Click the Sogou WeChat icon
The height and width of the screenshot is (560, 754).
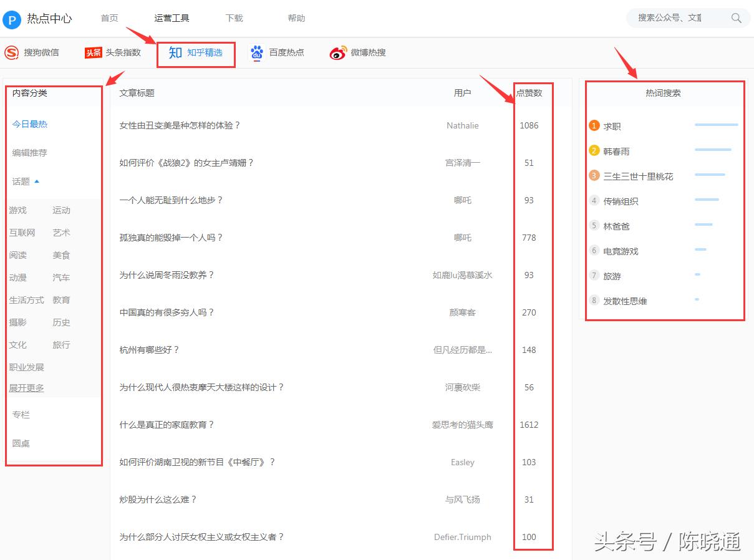point(11,52)
